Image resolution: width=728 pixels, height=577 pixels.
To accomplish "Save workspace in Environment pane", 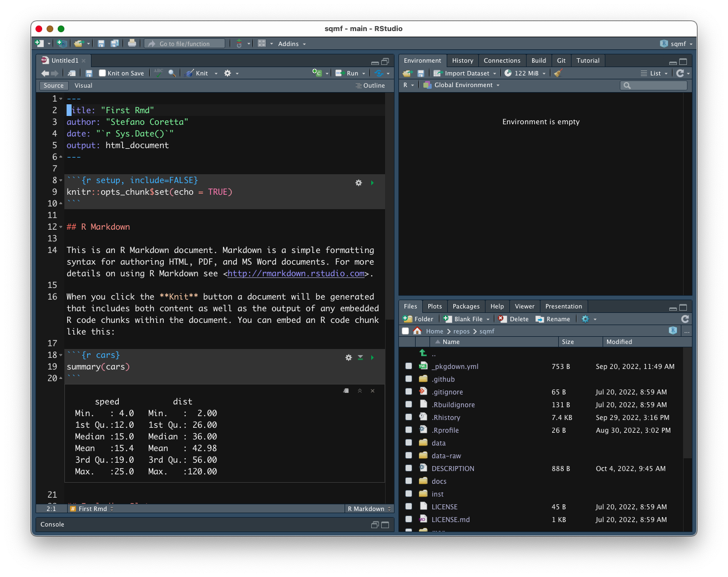I will tap(421, 73).
